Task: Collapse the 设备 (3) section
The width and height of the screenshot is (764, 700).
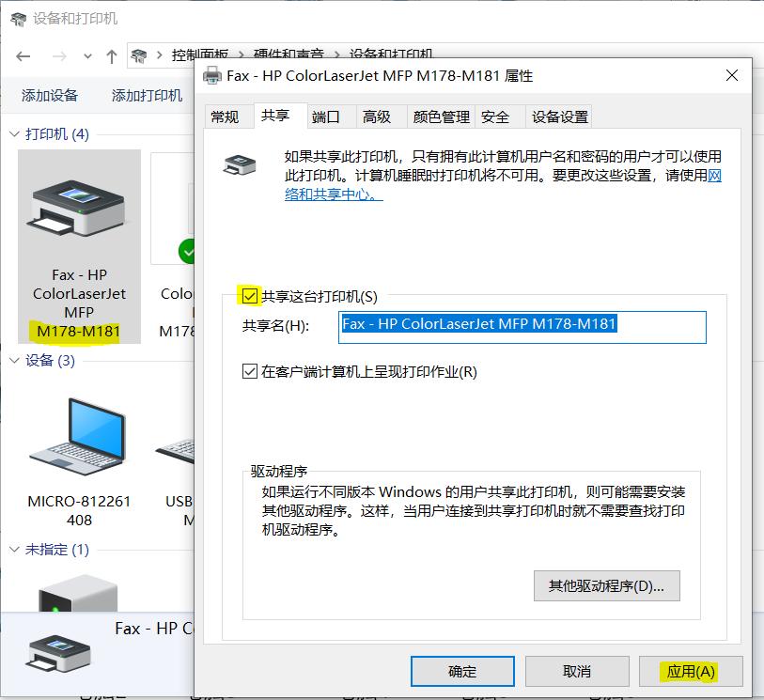Action: tap(13, 361)
